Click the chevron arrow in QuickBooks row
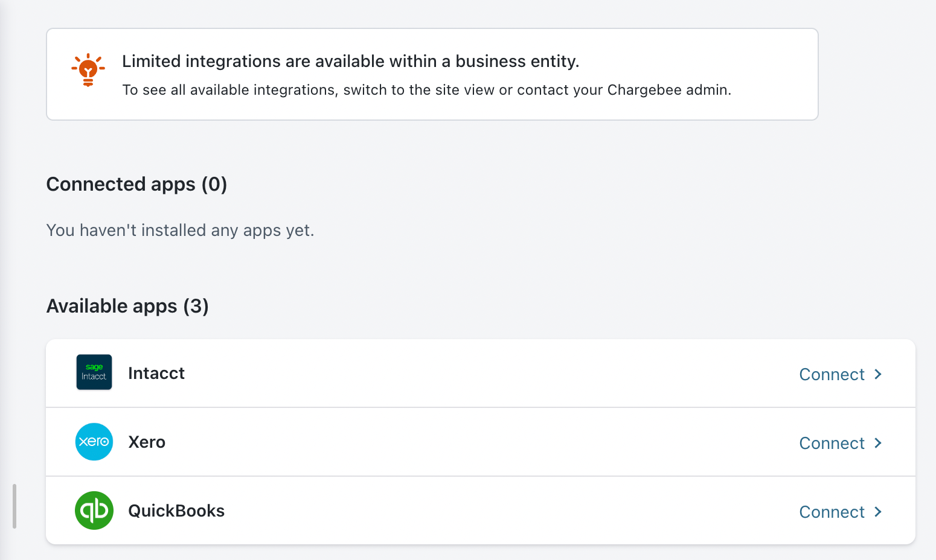This screenshot has width=936, height=560. pyautogui.click(x=879, y=512)
